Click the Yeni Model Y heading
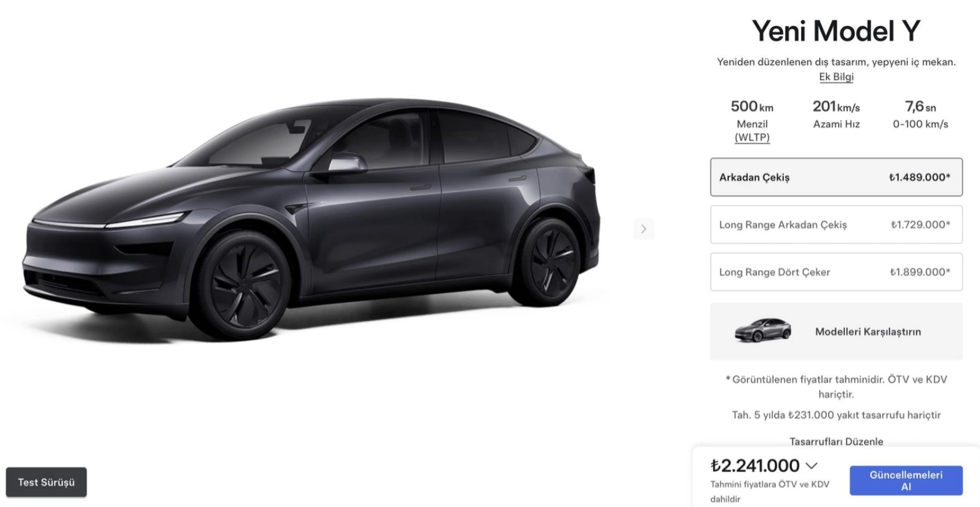Viewport: 980px width, 507px height. click(x=836, y=31)
